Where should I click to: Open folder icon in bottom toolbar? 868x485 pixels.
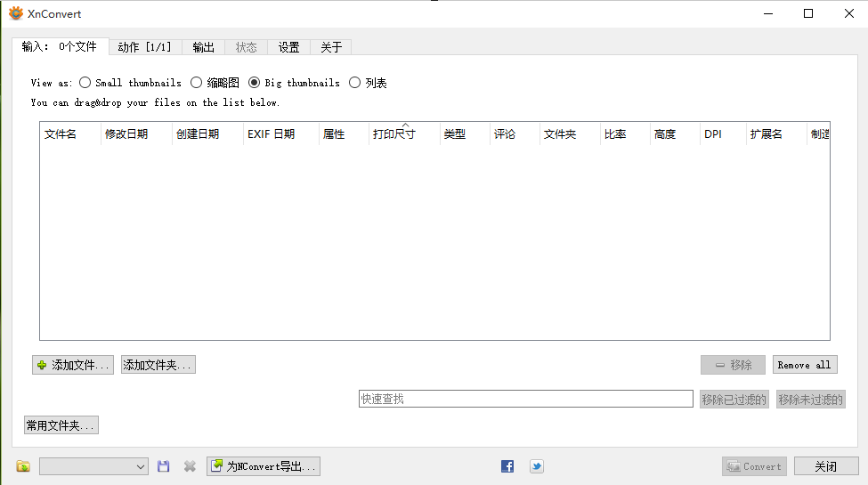23,466
